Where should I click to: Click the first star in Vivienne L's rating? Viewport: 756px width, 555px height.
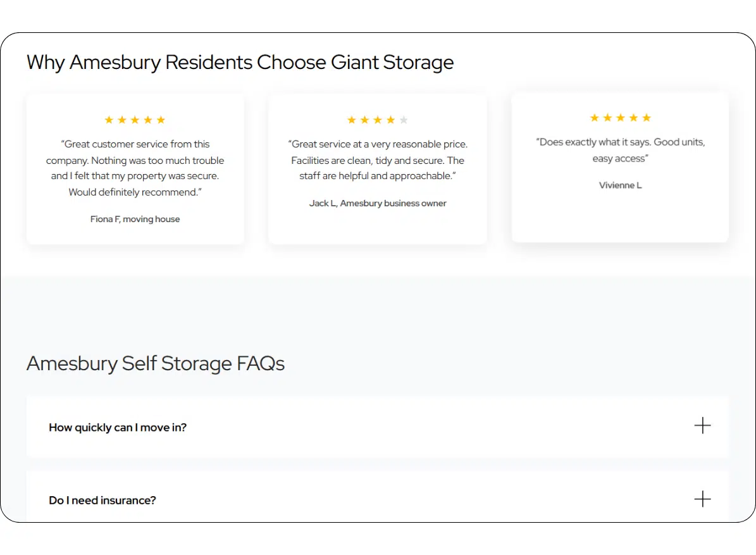594,118
